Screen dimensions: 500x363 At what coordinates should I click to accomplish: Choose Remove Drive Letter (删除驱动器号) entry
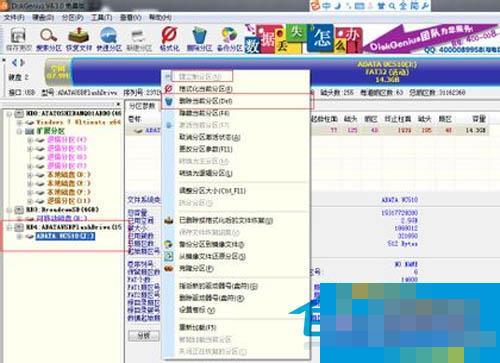211,298
